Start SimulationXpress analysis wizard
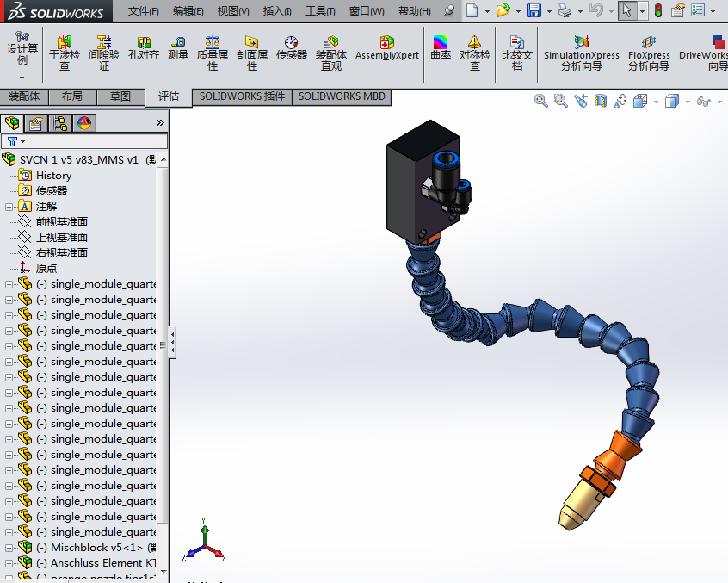The height and width of the screenshot is (583, 728). 582,53
